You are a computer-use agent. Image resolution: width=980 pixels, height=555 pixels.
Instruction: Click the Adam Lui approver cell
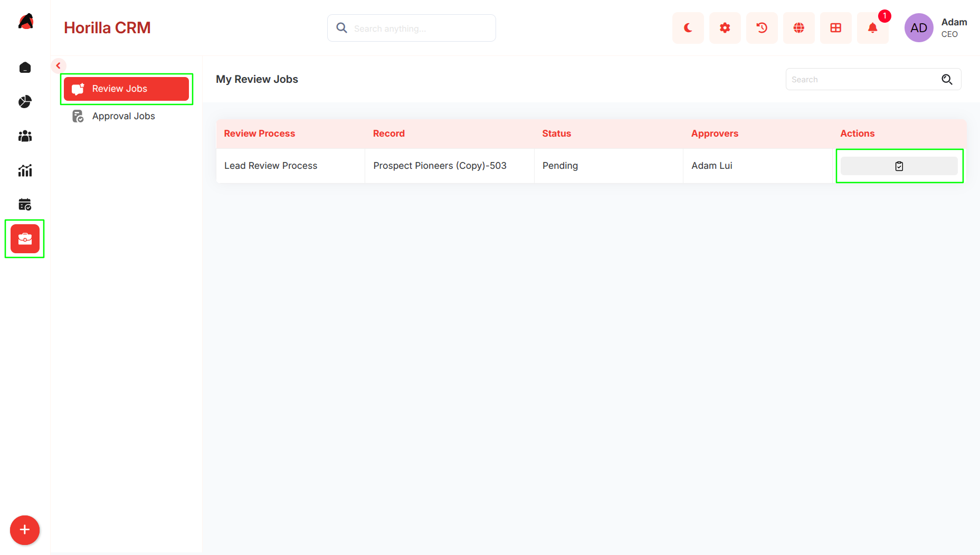click(758, 166)
